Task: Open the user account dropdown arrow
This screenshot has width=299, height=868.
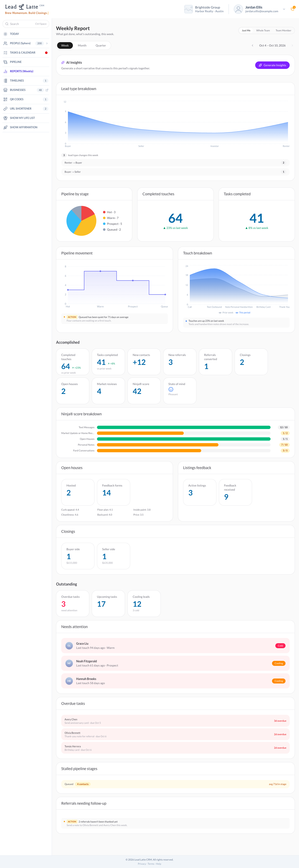Action: click(x=284, y=9)
